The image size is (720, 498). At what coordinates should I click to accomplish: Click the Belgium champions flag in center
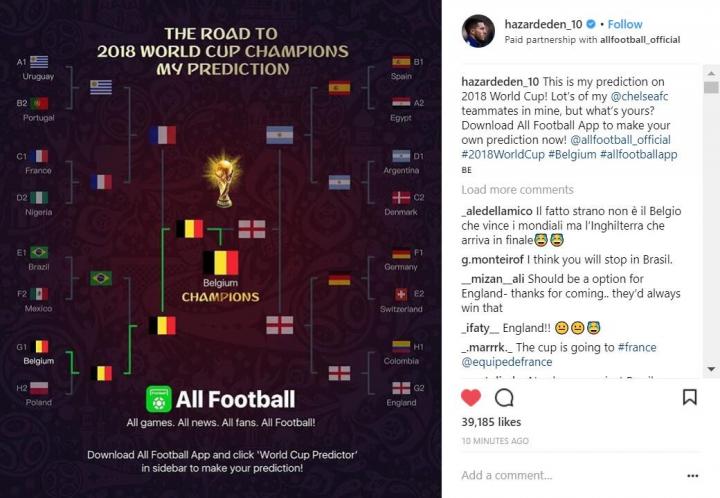tap(221, 263)
